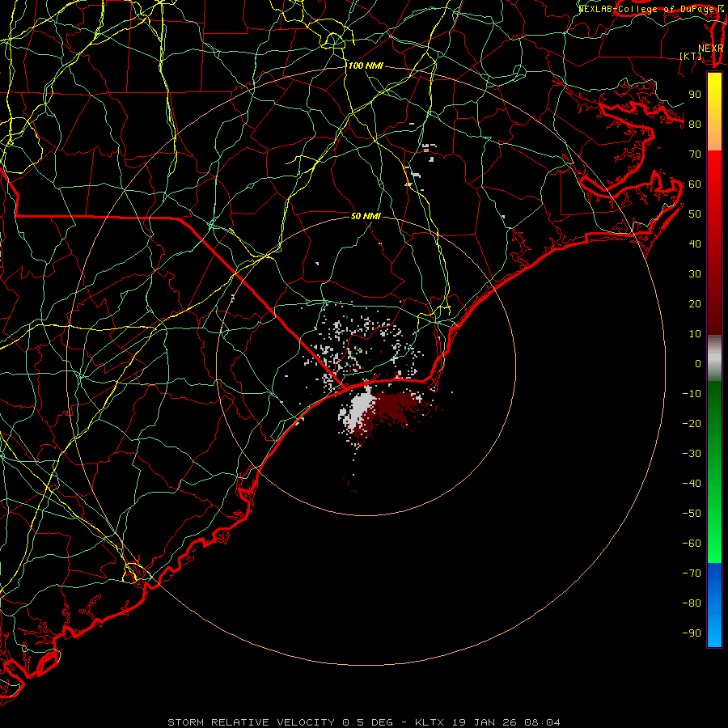This screenshot has height=728, width=728.
Task: Click the -60 value on velocity scale
Action: (692, 544)
